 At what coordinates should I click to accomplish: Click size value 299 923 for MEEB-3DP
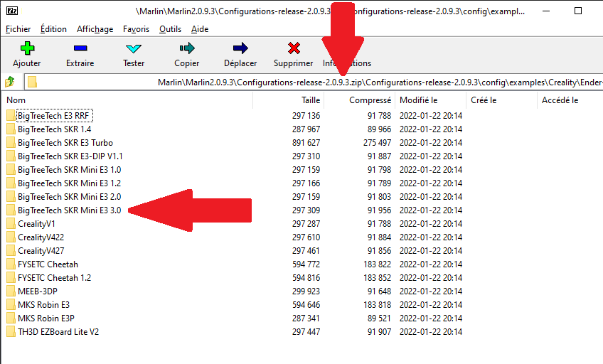click(x=306, y=291)
